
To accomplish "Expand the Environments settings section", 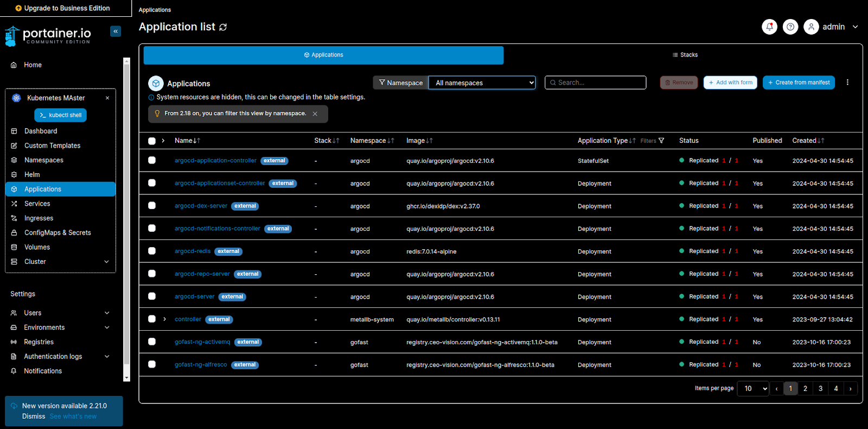I will pyautogui.click(x=107, y=327).
